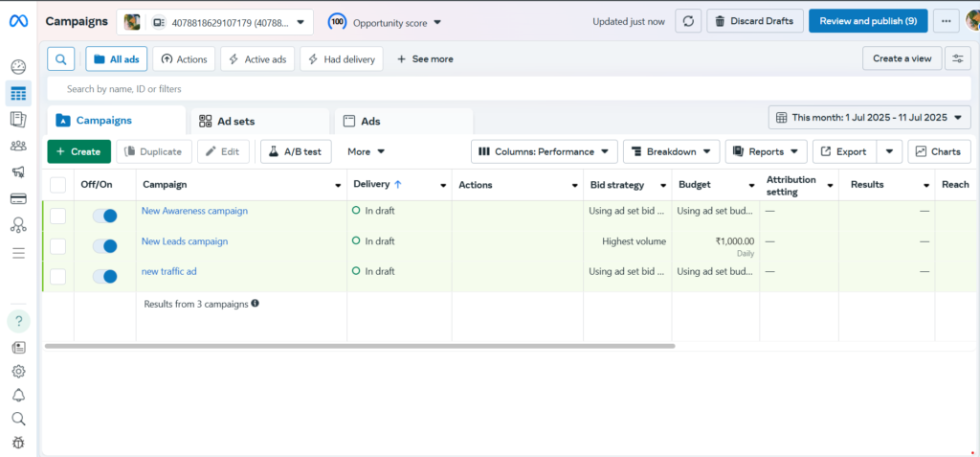Open the Audiences icon in sidebar
The height and width of the screenshot is (457, 980).
[x=18, y=146]
